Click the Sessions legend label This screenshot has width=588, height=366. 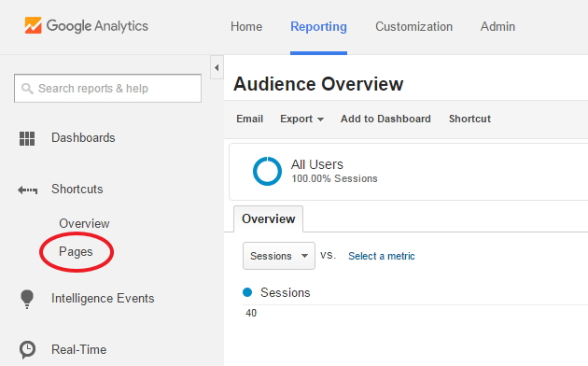point(286,292)
